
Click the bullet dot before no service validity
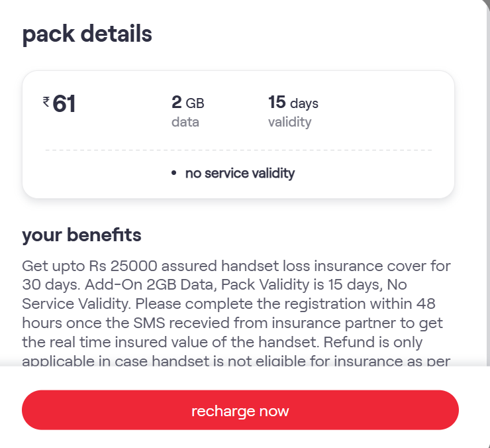point(173,174)
